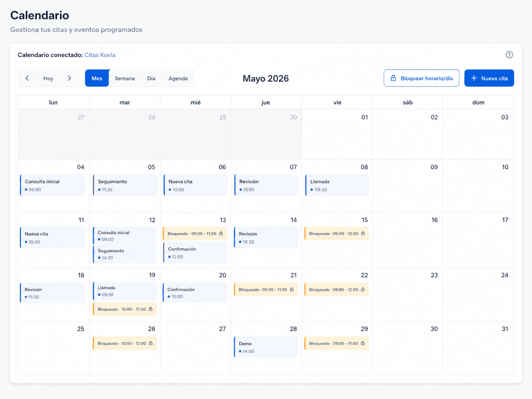Click the sáb column header
The image size is (532, 399).
pos(408,103)
